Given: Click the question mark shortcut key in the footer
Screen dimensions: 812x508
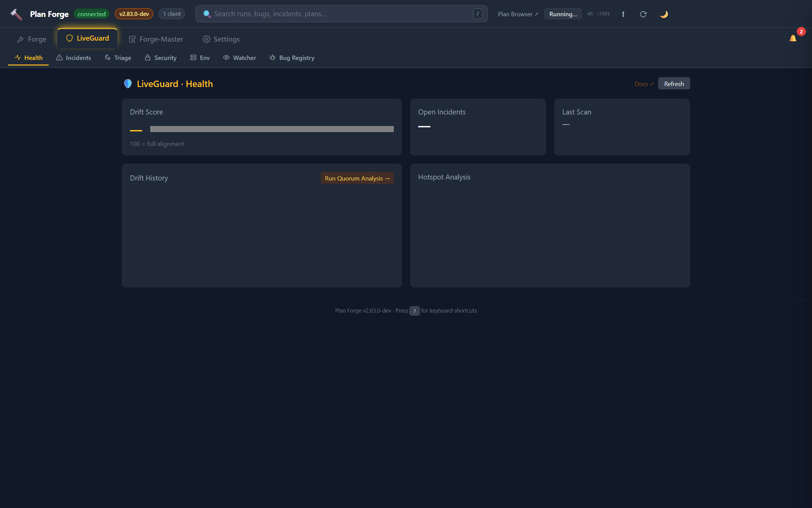Looking at the screenshot, I should click(x=414, y=311).
